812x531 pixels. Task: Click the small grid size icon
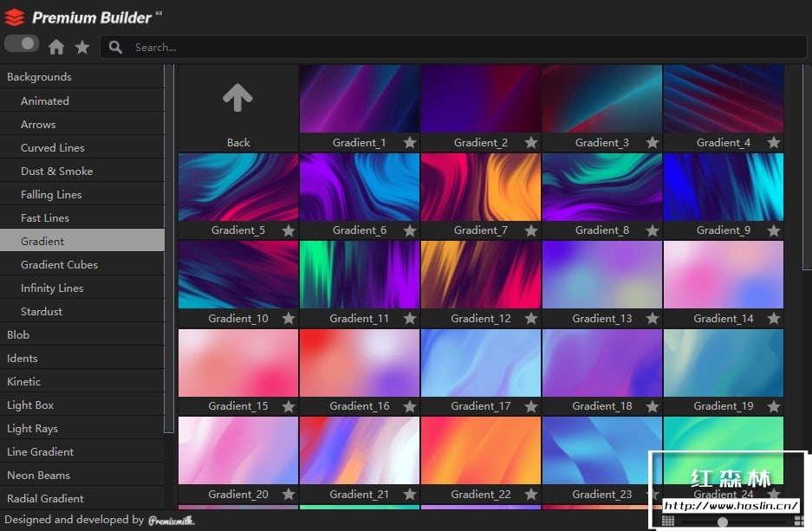tap(668, 521)
